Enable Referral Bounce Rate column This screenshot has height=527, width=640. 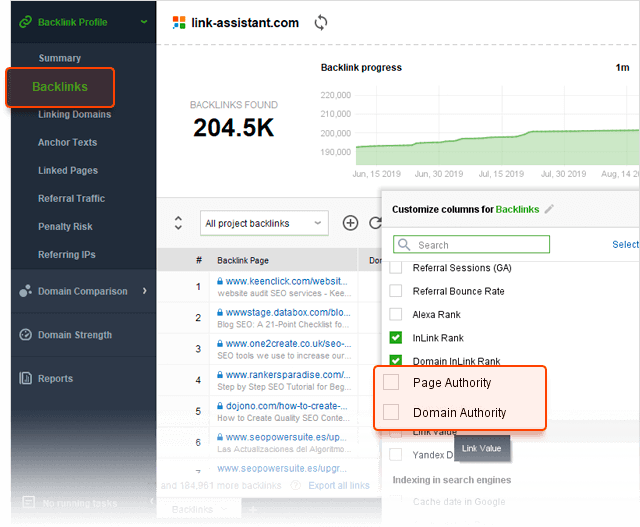click(x=396, y=291)
